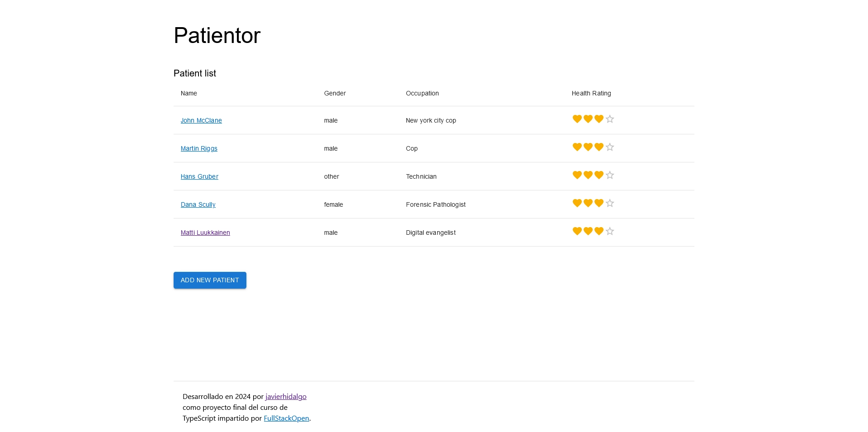
Task: Open Hans Gruber's patient page
Action: coord(199,176)
